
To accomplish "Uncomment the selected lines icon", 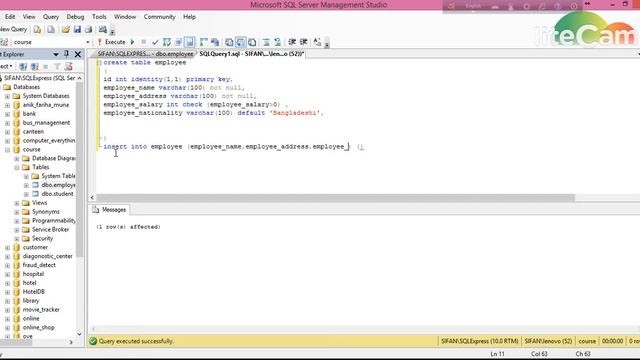I will pyautogui.click(x=278, y=42).
